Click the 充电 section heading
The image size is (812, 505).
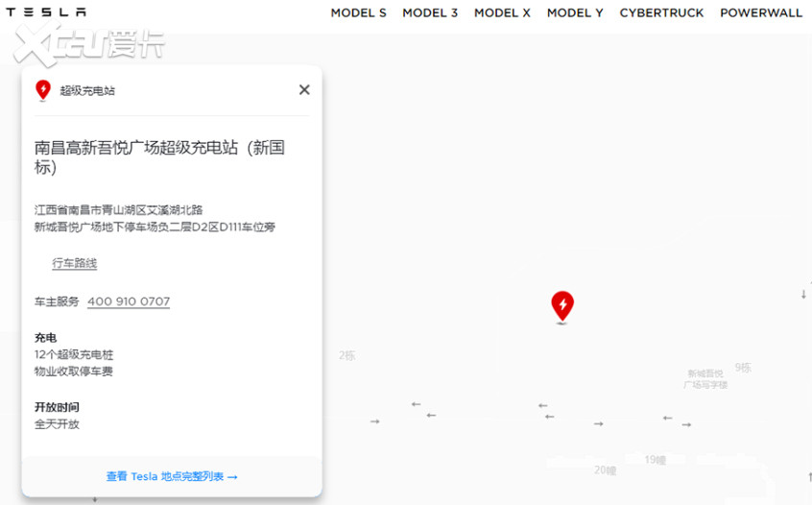45,338
